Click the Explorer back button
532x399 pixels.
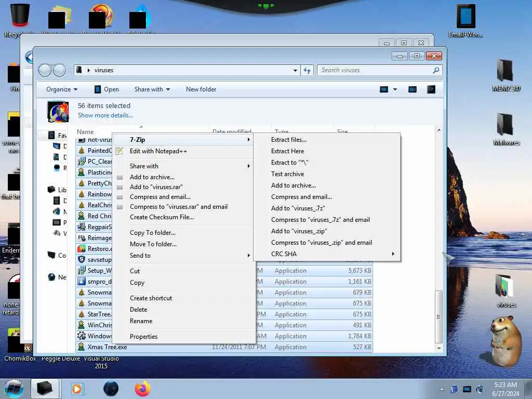tap(45, 70)
